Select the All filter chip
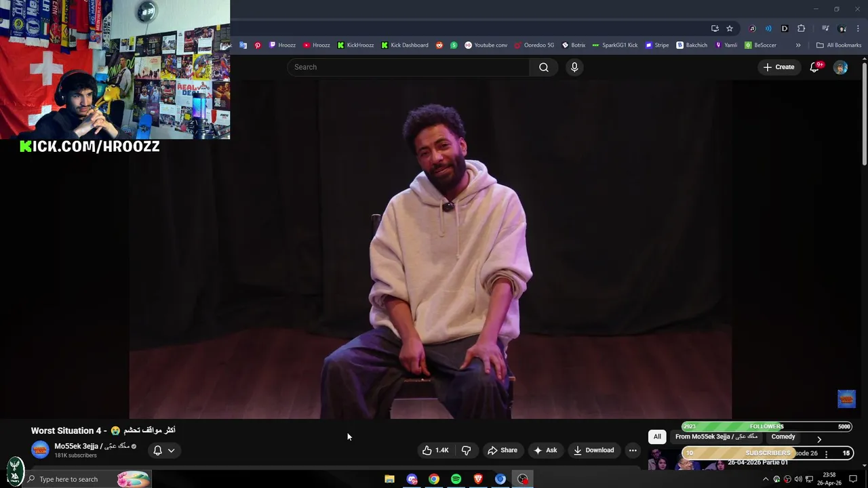868x488 pixels. point(657,436)
